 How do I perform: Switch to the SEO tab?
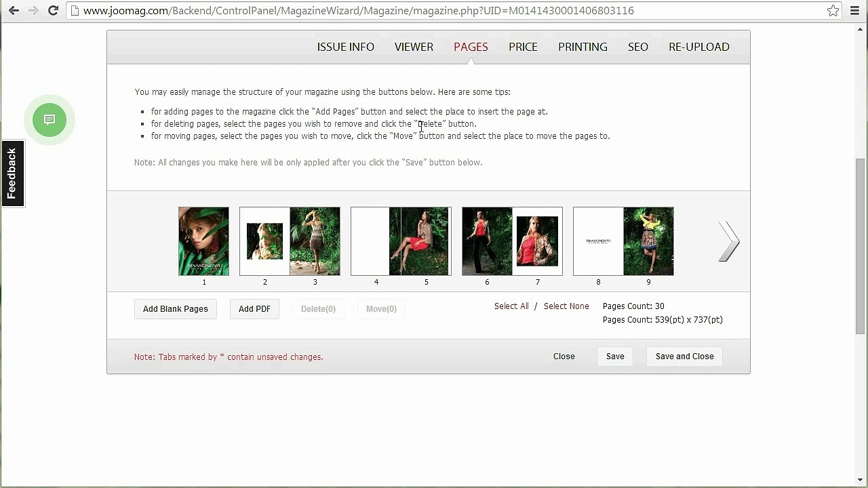pos(638,47)
